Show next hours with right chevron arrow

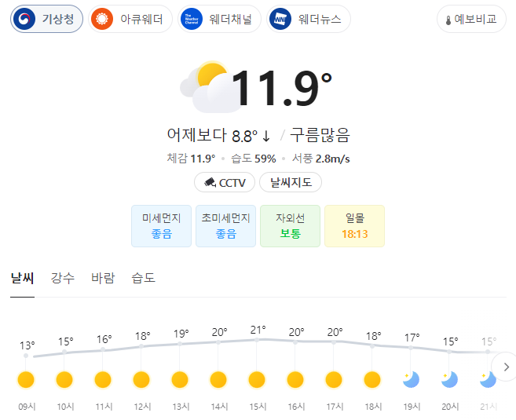[506, 367]
